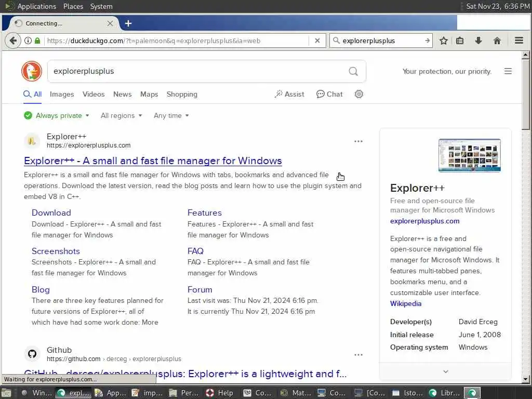This screenshot has width=532, height=399.
Task: Bookmark this page with the star icon
Action: tap(444, 41)
